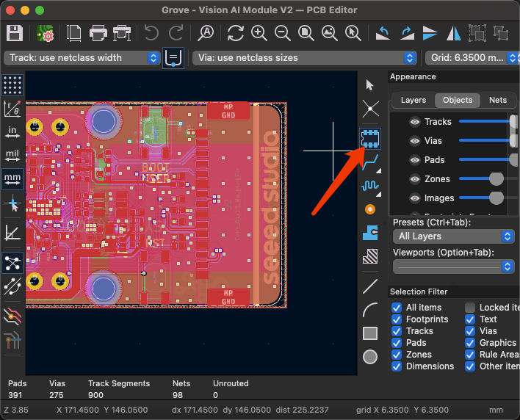The height and width of the screenshot is (420, 520).
Task: Switch to the Objects tab
Action: pyautogui.click(x=458, y=100)
